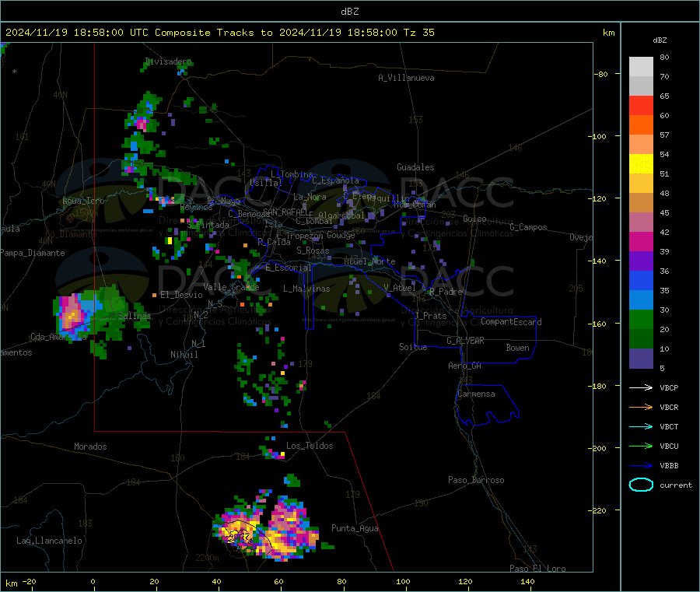This screenshot has width=700, height=592.
Task: Click the white VBCP arrow in legend
Action: (641, 387)
